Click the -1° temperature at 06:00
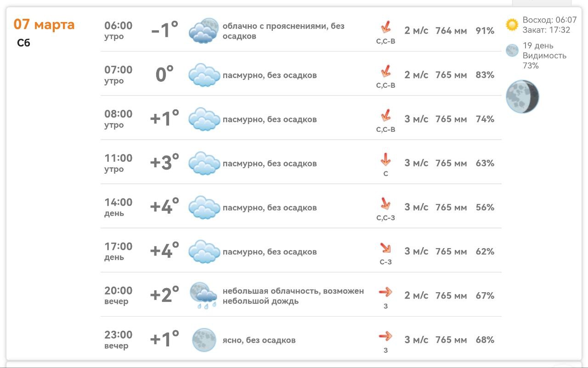The image size is (588, 368). coord(164,31)
